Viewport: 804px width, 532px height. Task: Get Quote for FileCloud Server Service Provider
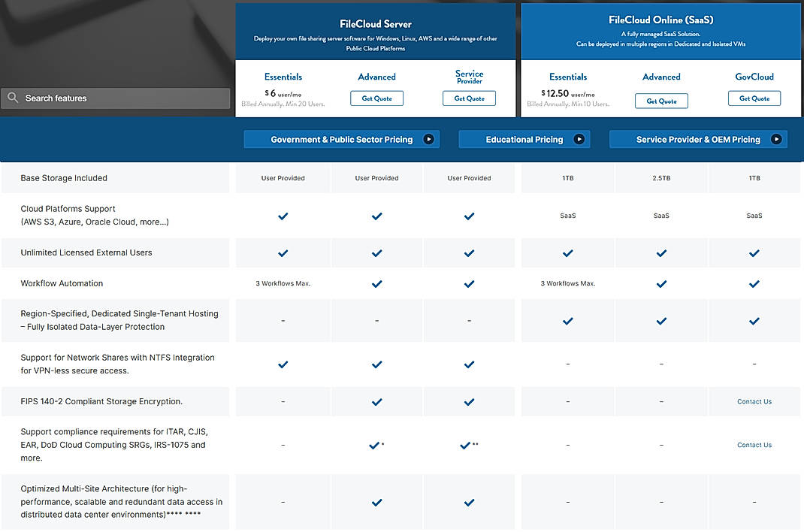(469, 98)
